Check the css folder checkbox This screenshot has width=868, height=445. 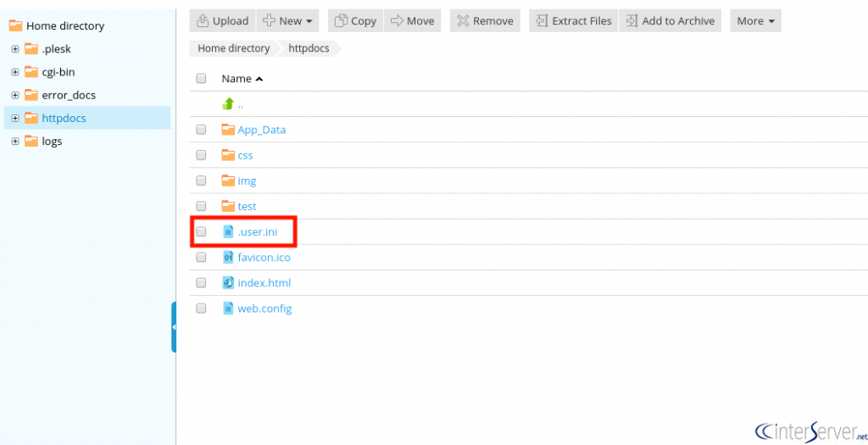(201, 155)
